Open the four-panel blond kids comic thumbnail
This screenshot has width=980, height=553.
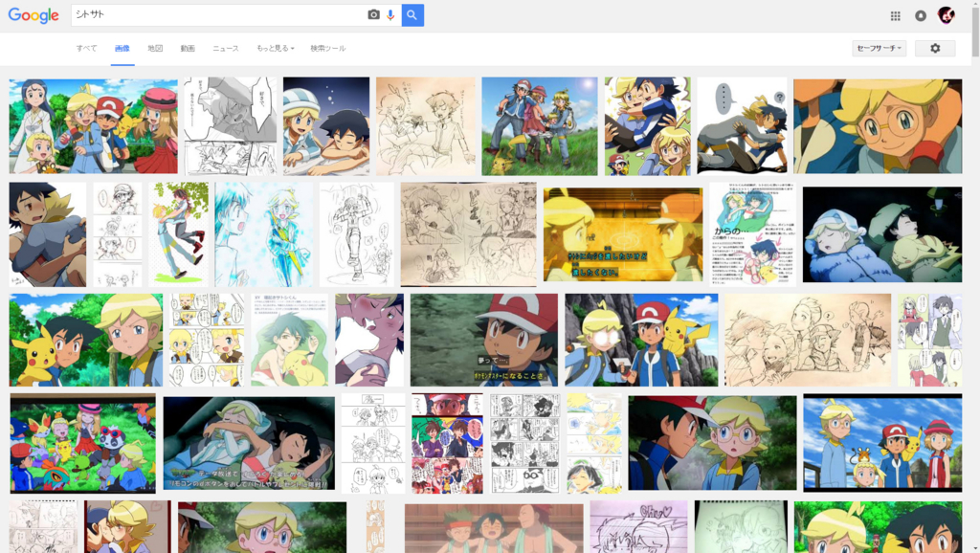tap(207, 340)
